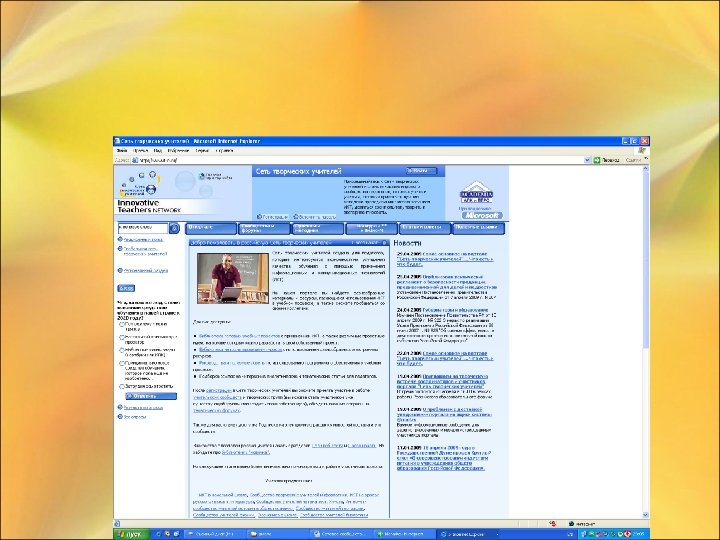Switch to the folder window on taskbar

coord(277,534)
